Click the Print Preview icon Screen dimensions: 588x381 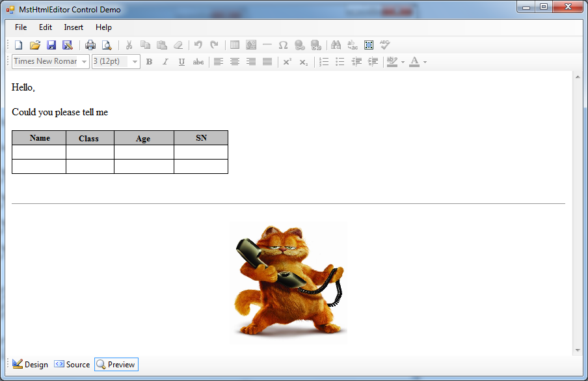107,45
